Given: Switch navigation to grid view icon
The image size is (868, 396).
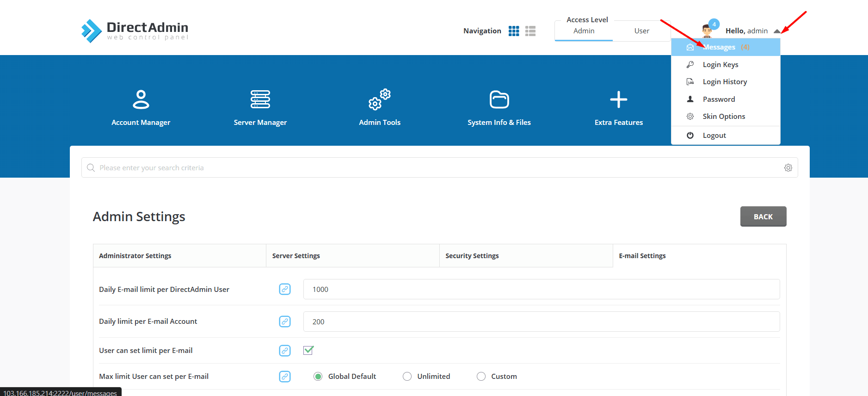Looking at the screenshot, I should click(514, 31).
